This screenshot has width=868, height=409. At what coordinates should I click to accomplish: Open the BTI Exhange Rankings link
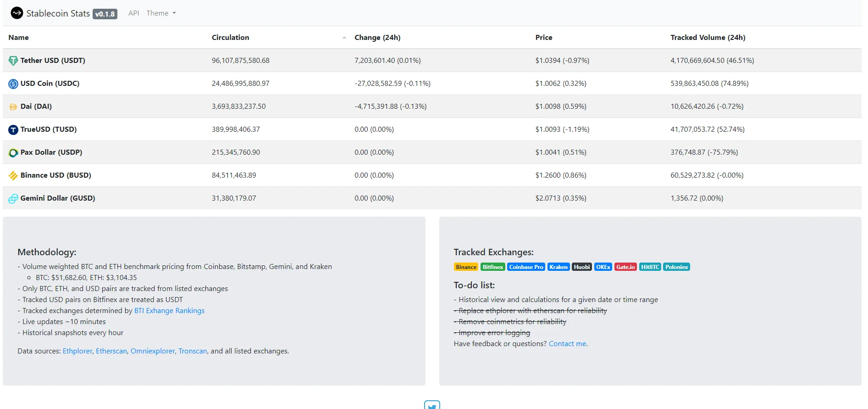169,311
